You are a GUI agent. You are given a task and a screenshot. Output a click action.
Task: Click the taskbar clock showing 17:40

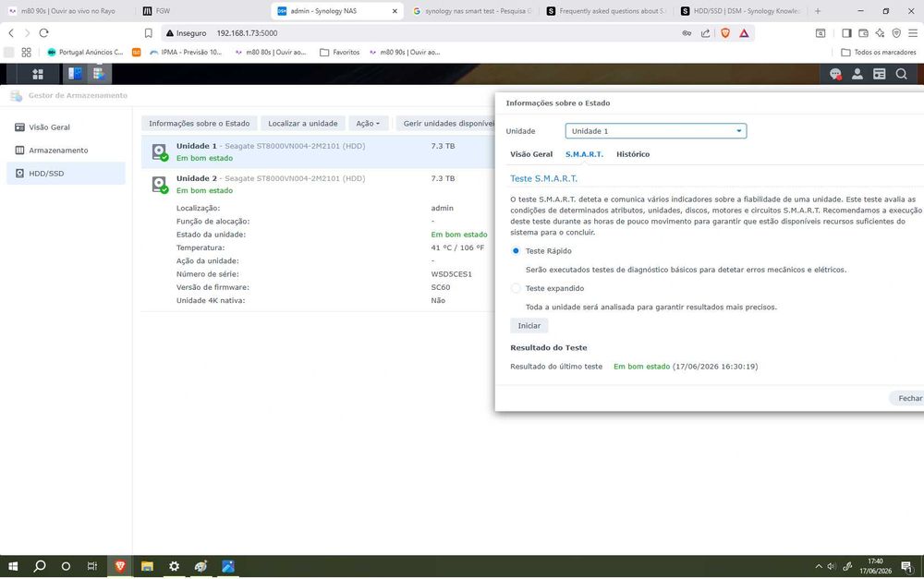tap(875, 566)
